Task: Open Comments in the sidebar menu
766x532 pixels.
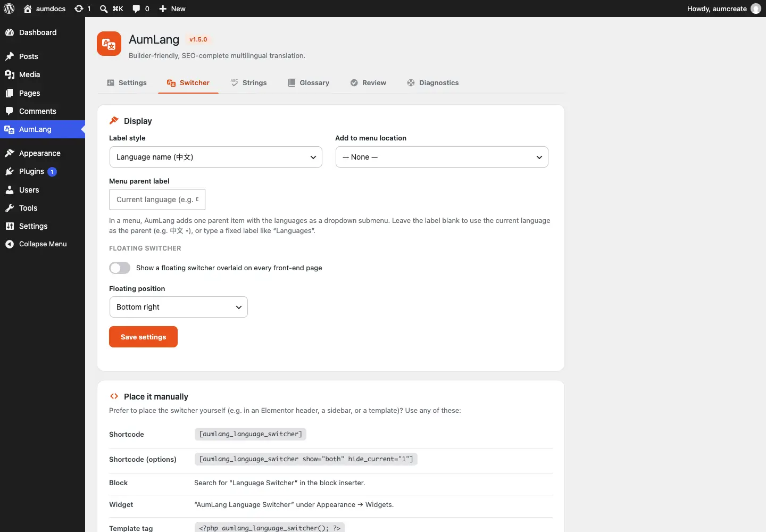Action: pyautogui.click(x=43, y=111)
